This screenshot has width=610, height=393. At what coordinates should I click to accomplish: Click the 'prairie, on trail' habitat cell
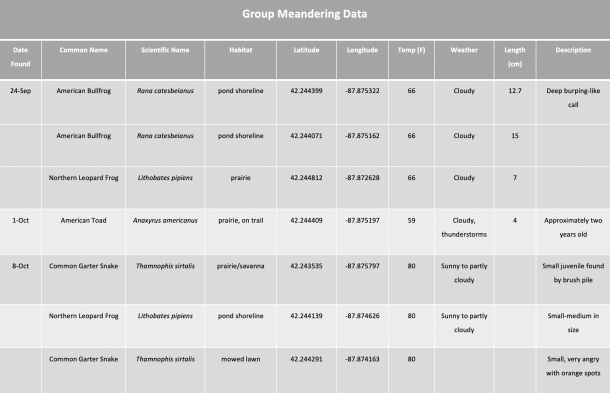coord(240,221)
